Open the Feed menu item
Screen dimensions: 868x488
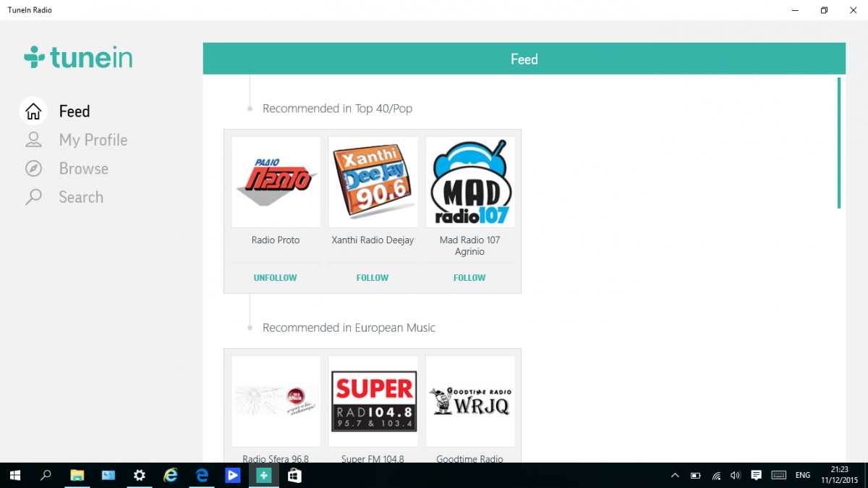(x=75, y=112)
